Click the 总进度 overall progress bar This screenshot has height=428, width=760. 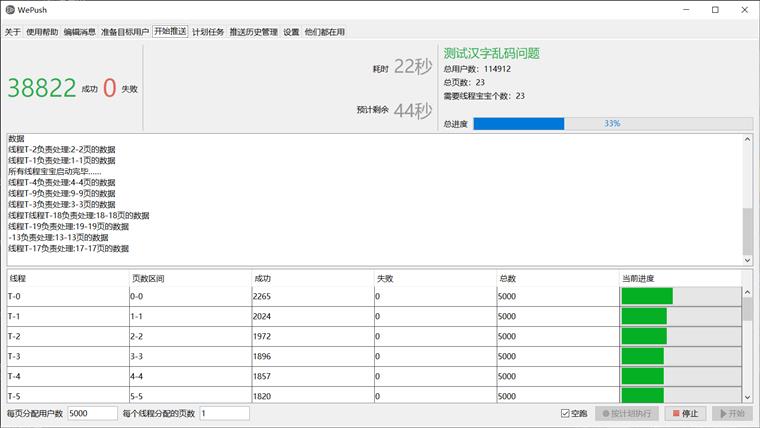(612, 124)
